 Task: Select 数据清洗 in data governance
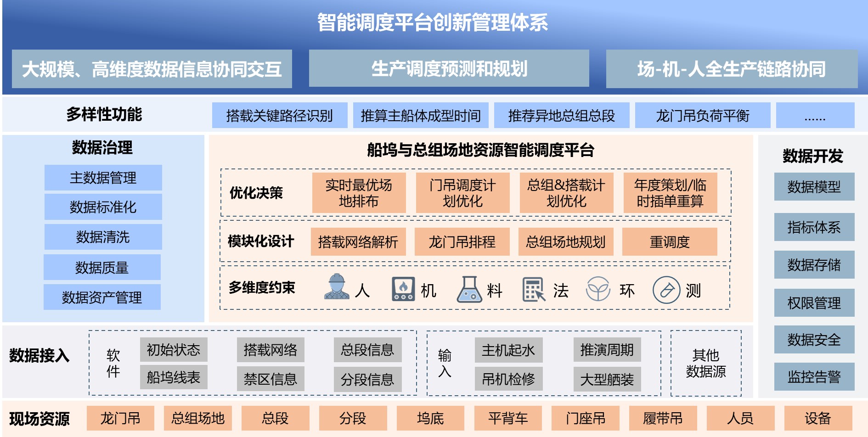[103, 237]
